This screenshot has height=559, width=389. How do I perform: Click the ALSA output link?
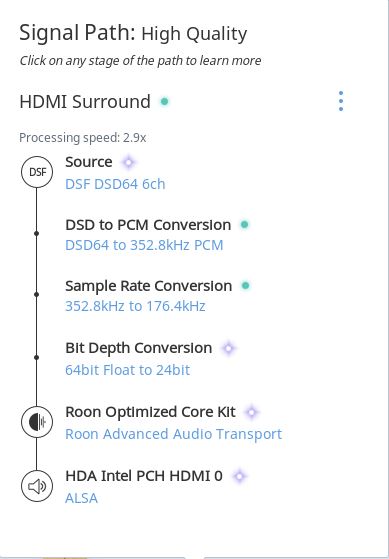[81, 498]
